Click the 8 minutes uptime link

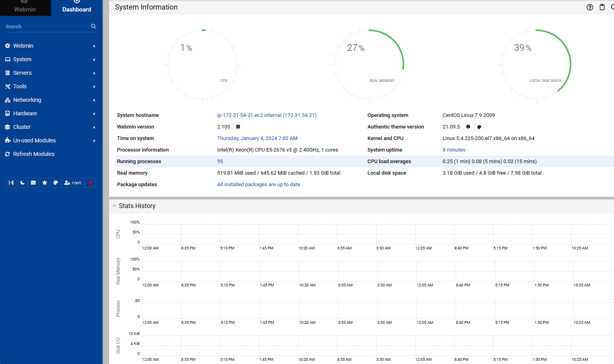point(454,150)
